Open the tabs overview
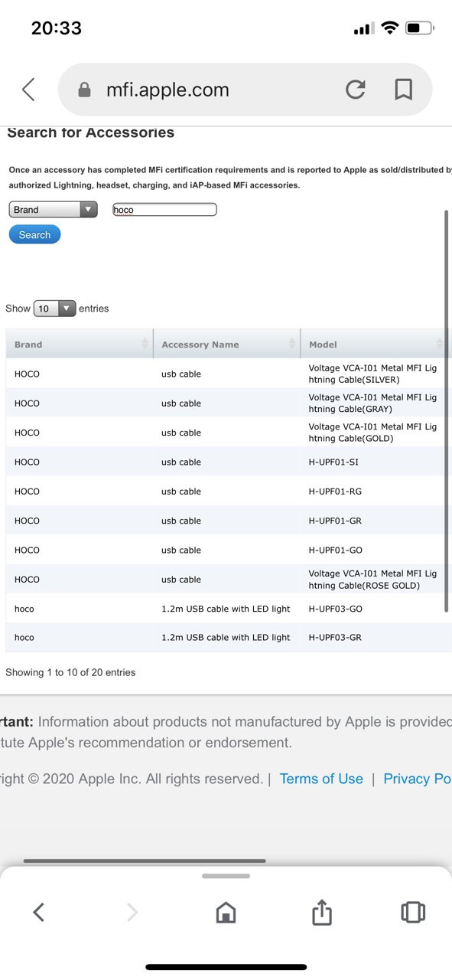 pyautogui.click(x=413, y=912)
